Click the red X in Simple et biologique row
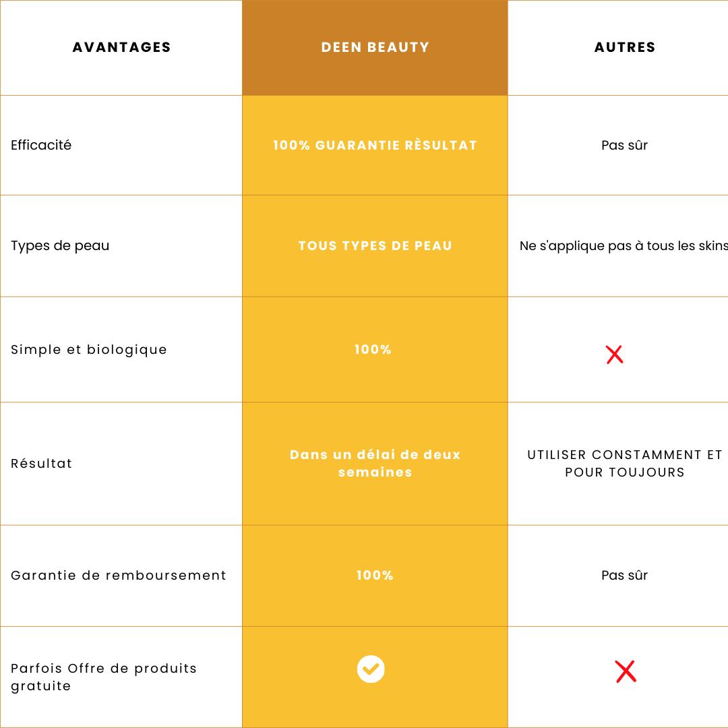The height and width of the screenshot is (728, 728). [614, 355]
